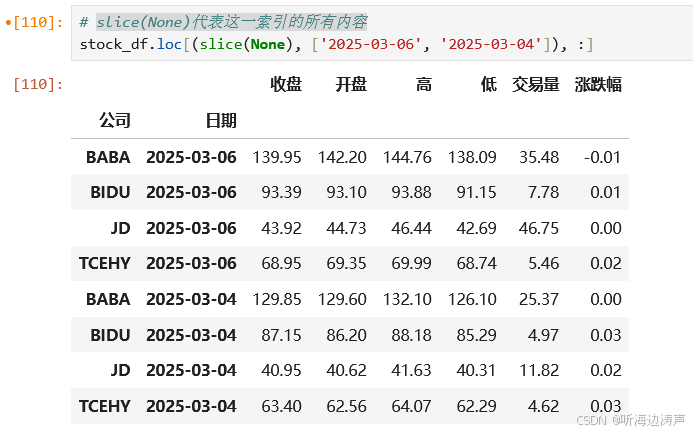Click the value 129.85
The height and width of the screenshot is (434, 693).
pos(277,299)
